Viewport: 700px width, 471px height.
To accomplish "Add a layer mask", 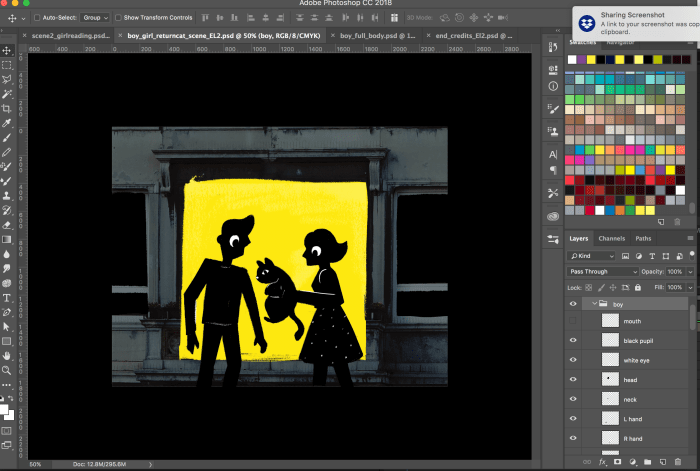I will 617,462.
